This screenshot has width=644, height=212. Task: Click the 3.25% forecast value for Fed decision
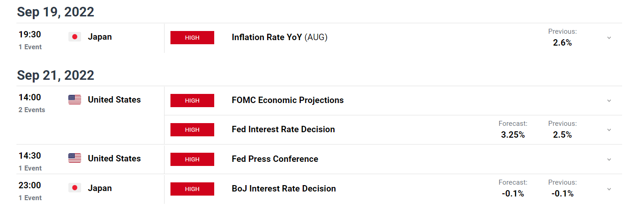click(x=513, y=135)
